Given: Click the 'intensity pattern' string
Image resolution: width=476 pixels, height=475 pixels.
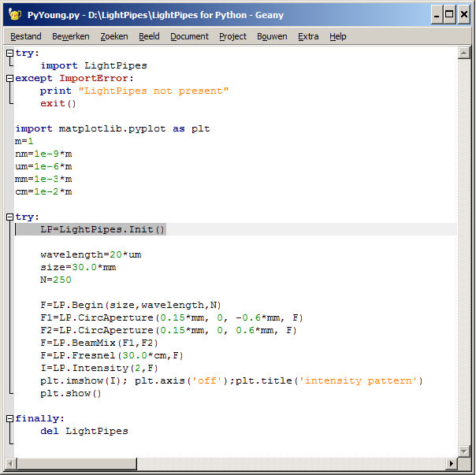Looking at the screenshot, I should (359, 380).
